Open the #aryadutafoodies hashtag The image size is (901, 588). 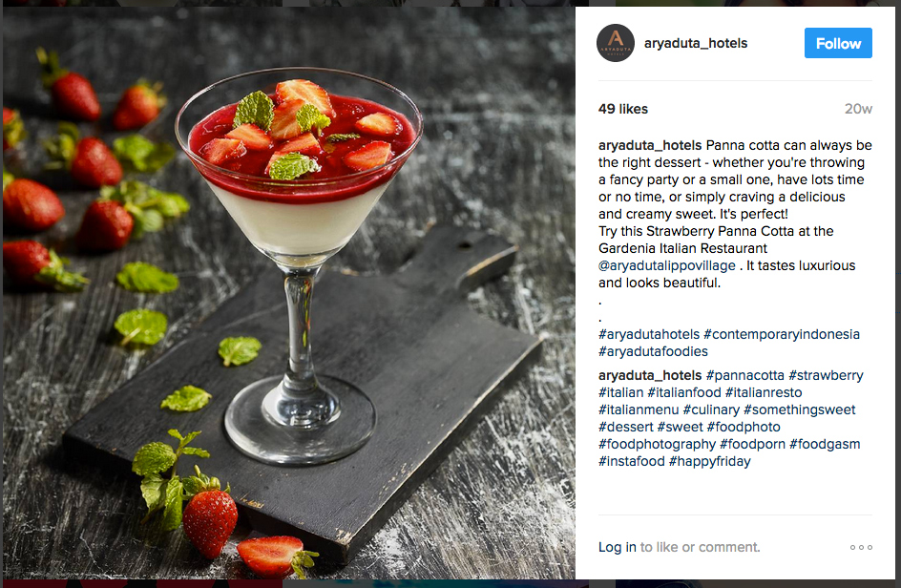(x=653, y=351)
